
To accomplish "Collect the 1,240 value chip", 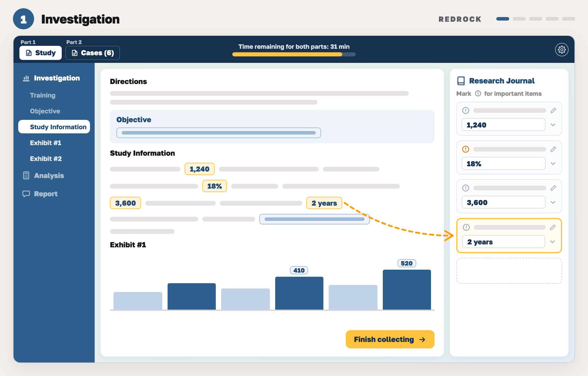I will coord(199,169).
